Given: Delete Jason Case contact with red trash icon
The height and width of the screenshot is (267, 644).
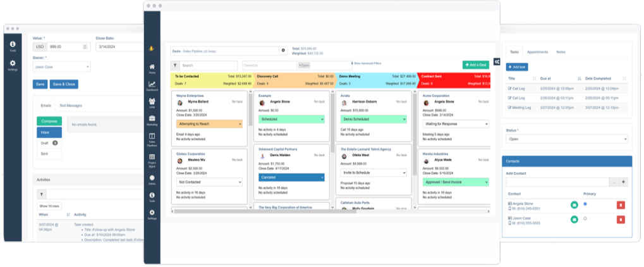Looking at the screenshot, I should [x=621, y=220].
